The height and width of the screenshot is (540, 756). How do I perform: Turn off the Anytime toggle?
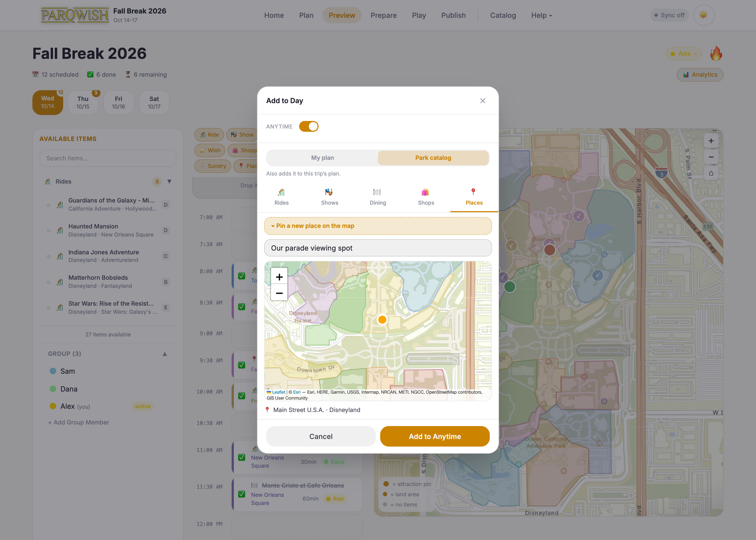pos(309,126)
